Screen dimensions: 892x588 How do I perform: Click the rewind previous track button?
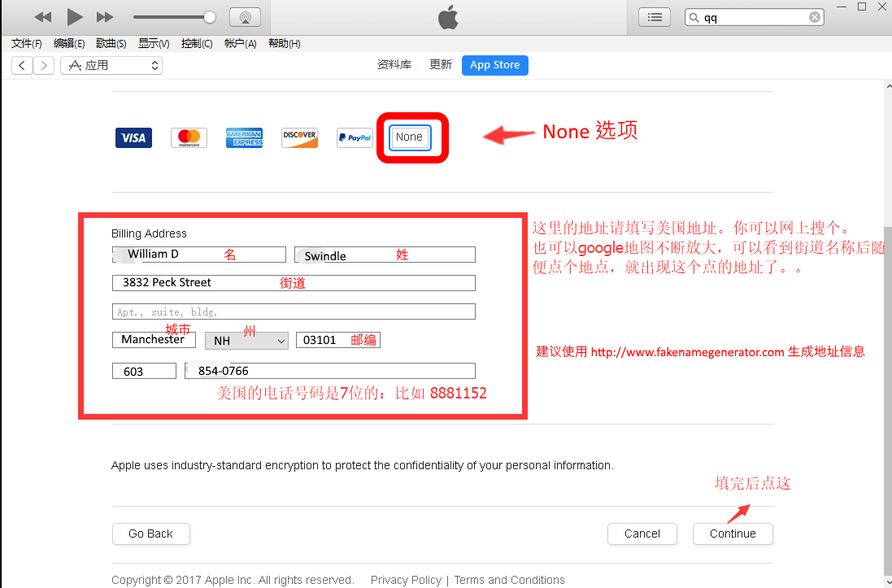42,17
